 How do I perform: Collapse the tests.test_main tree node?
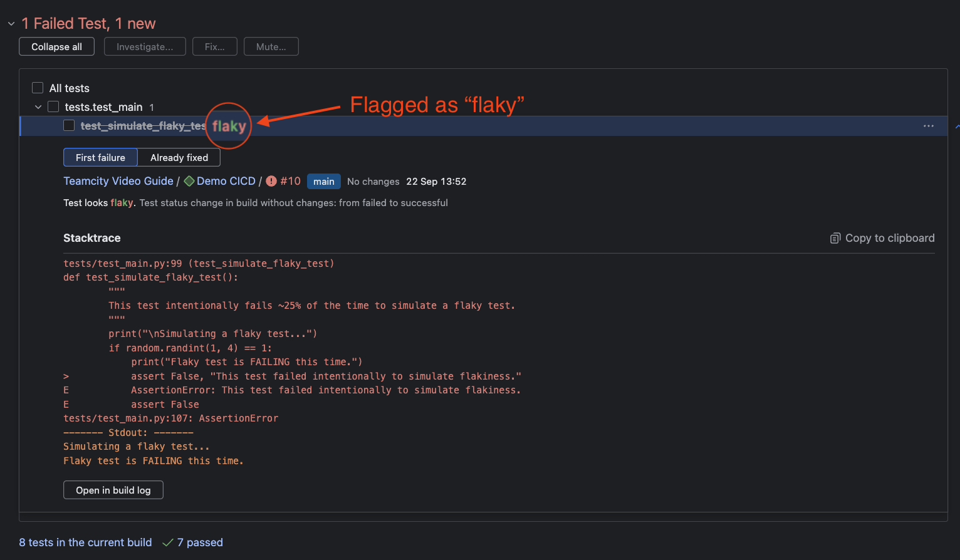(38, 107)
